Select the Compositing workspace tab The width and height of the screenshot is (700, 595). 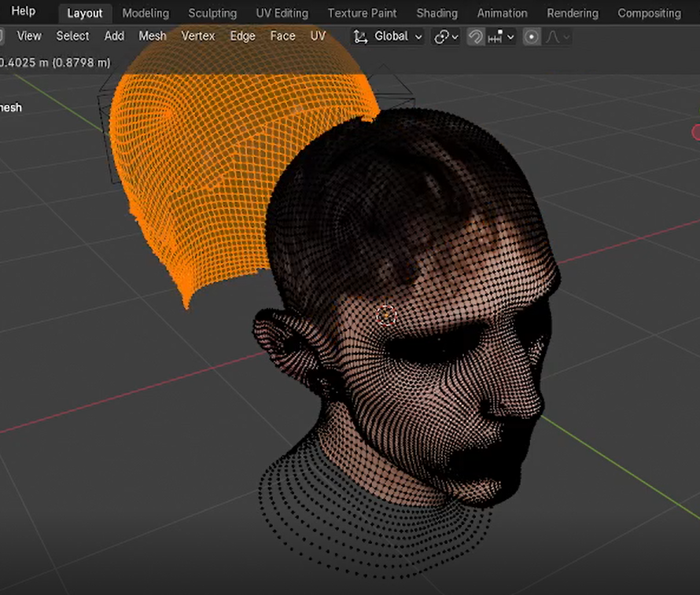[649, 13]
